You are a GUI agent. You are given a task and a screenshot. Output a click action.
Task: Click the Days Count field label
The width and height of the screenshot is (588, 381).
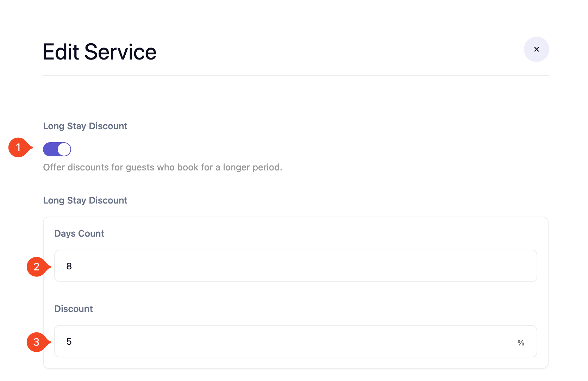(79, 233)
